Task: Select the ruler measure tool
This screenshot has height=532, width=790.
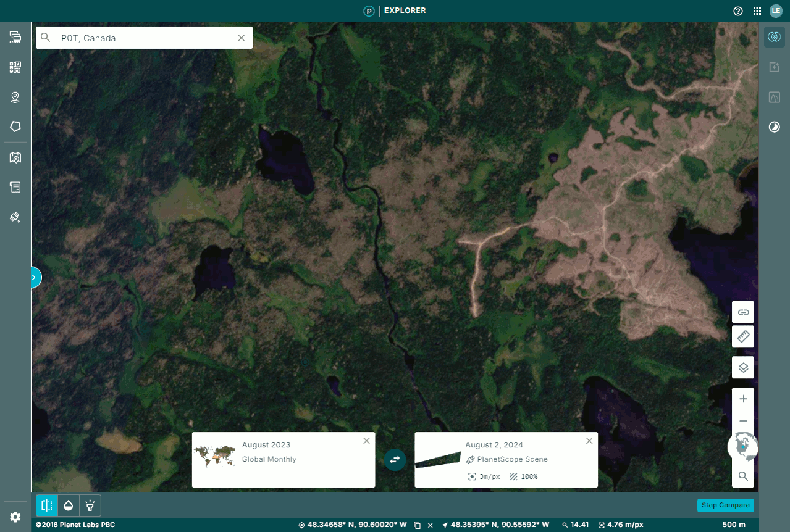Action: [743, 337]
